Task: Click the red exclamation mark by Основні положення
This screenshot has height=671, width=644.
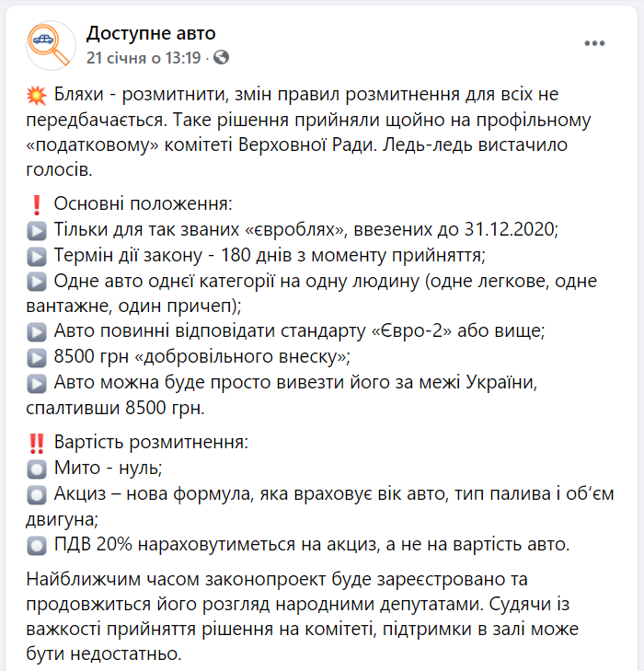Action: pos(37,205)
